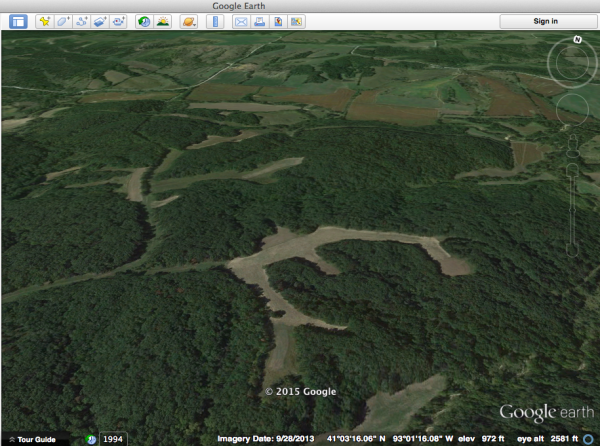The image size is (600, 446).
Task: Expand the Tour Guide panel
Action: click(35, 439)
